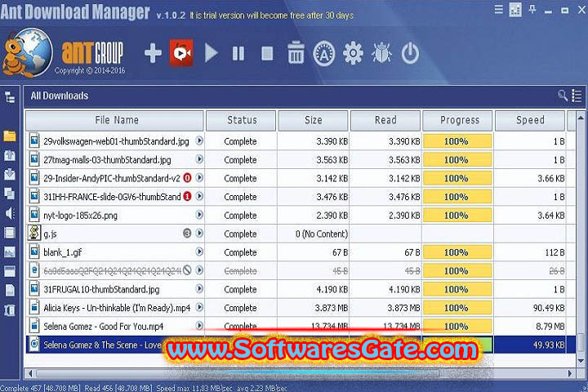The width and height of the screenshot is (588, 392).
Task: Open arrow button for 31FRUGAL10 row
Action: (199, 288)
